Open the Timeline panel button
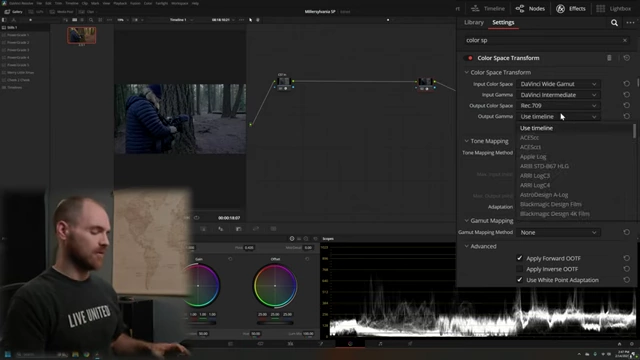Image resolution: width=640 pixels, height=360 pixels. click(x=488, y=9)
